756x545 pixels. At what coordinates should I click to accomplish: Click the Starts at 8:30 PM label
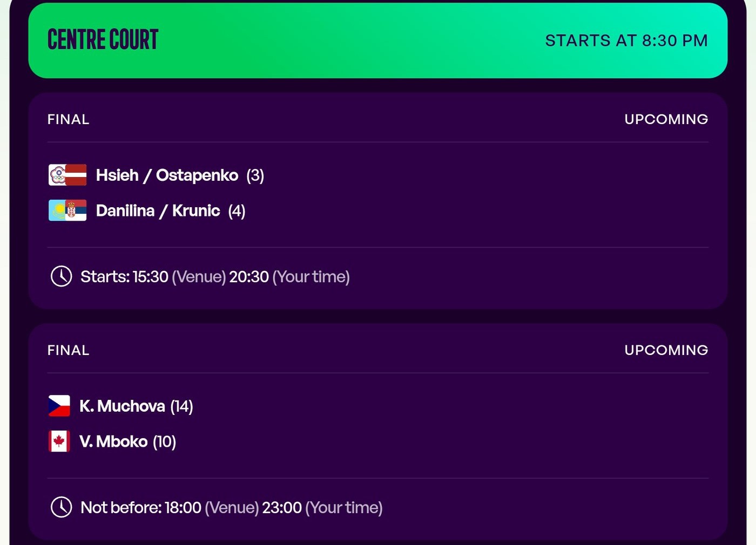point(626,40)
